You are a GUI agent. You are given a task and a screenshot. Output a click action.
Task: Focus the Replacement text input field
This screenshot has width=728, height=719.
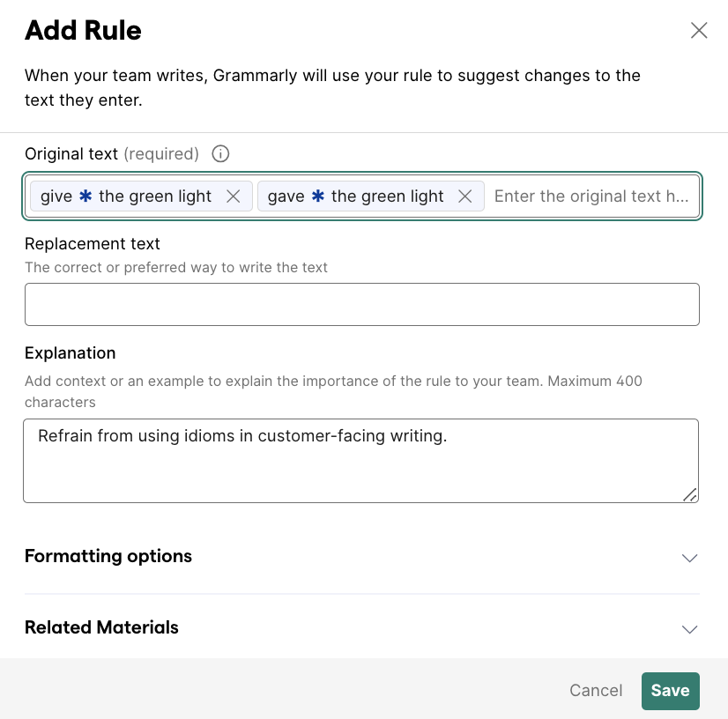coord(362,305)
